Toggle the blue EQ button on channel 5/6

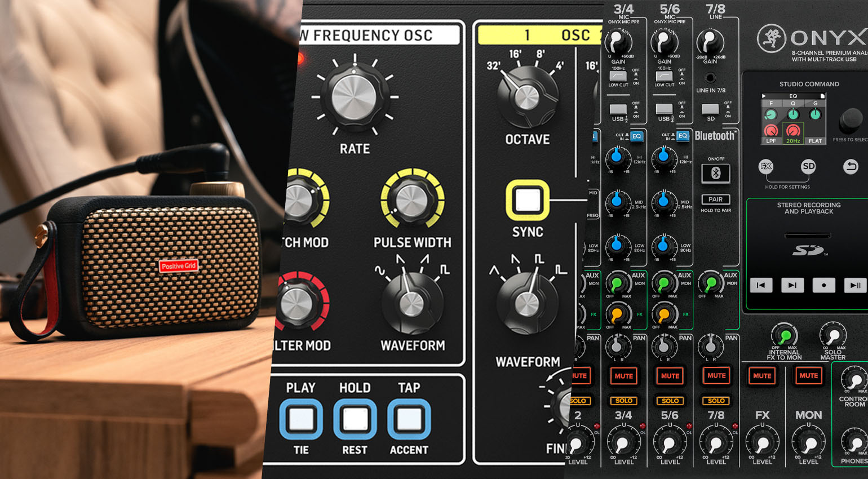pyautogui.click(x=683, y=136)
